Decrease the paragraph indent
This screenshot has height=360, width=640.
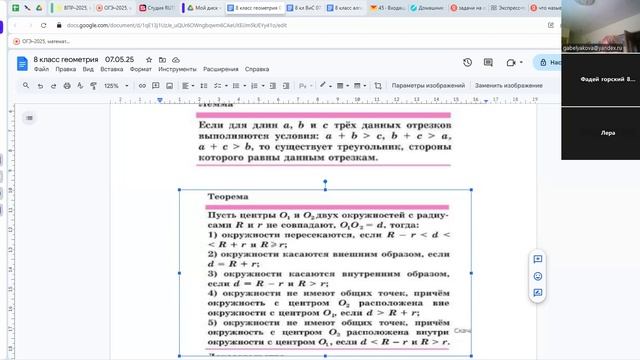(273, 86)
